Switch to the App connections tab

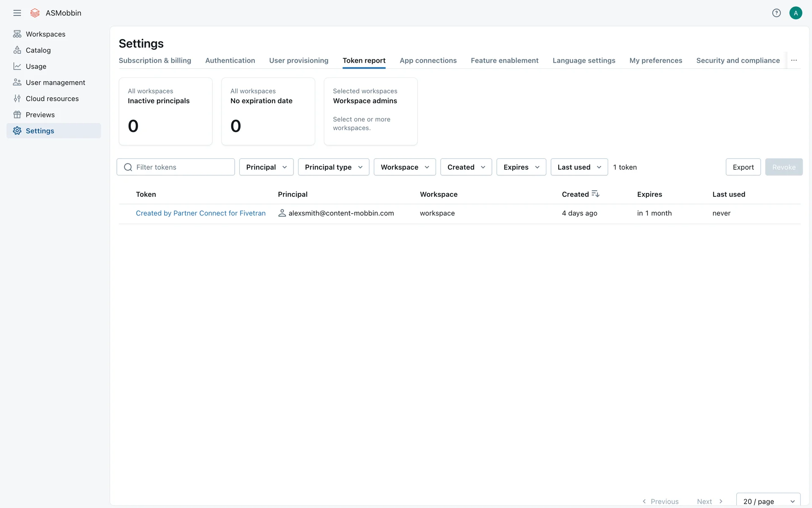pyautogui.click(x=428, y=61)
